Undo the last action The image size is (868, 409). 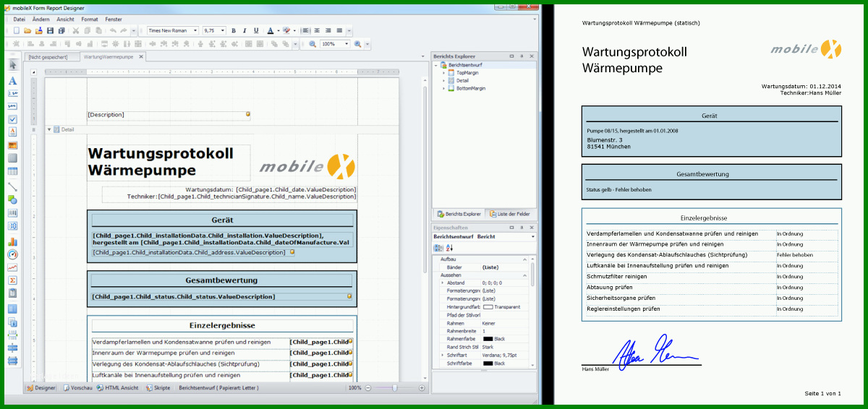click(113, 30)
